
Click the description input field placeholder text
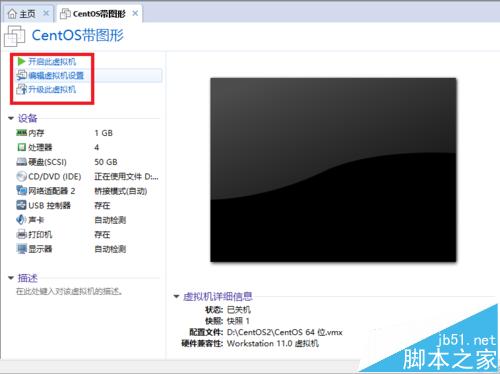pos(69,292)
